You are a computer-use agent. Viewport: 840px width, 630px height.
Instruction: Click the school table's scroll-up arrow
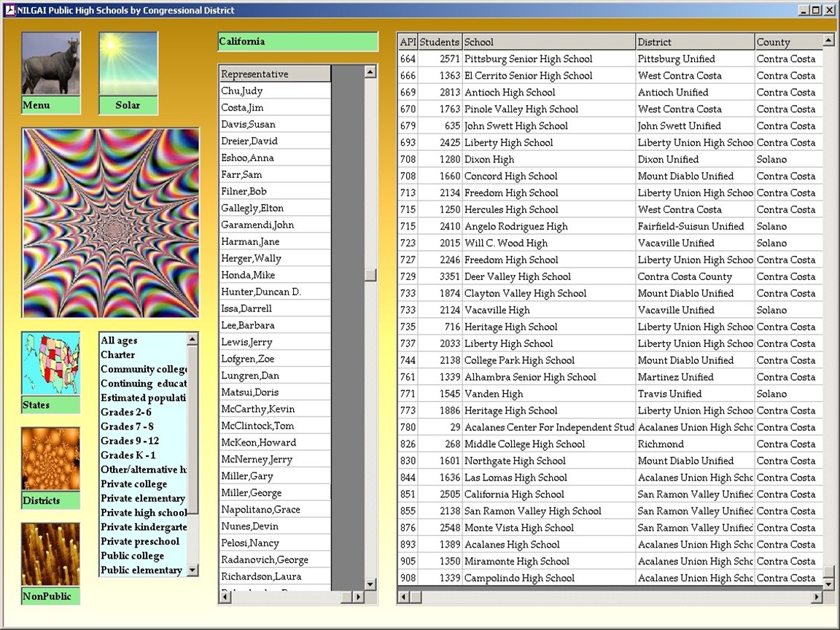pyautogui.click(x=828, y=42)
